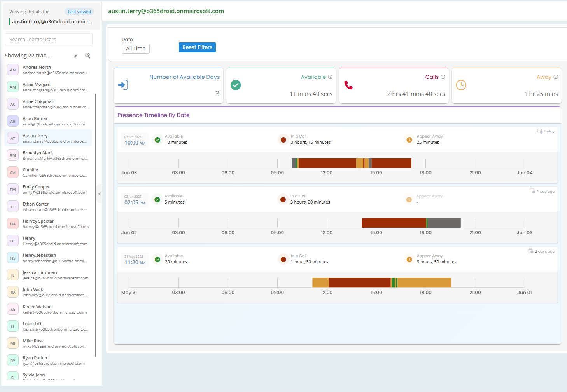Click the calendar icon next to 'today' label
Screen dimensions: 567x392
pyautogui.click(x=540, y=131)
